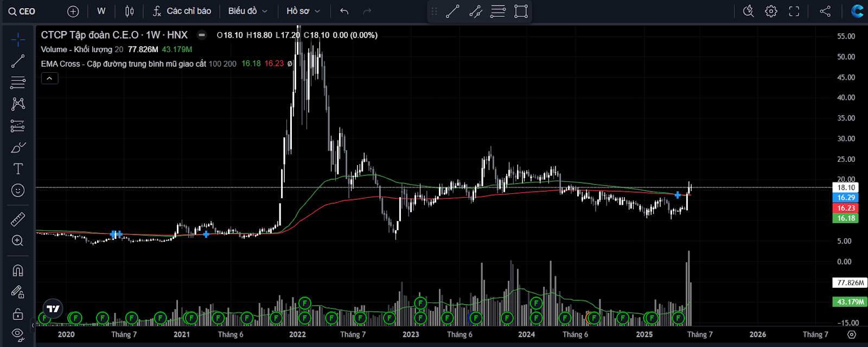This screenshot has width=868, height=347.
Task: Click the green 43.179M volume MA label
Action: click(x=850, y=302)
